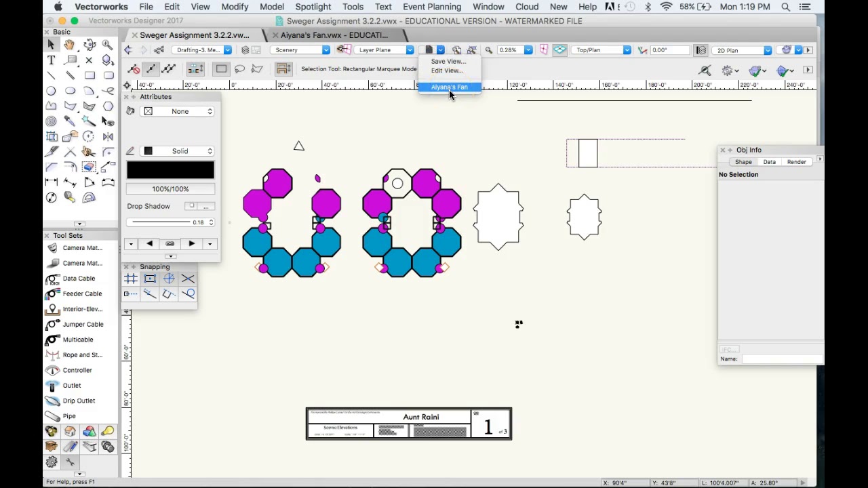Open the zoom percentage 0.28% dropdown

click(514, 50)
